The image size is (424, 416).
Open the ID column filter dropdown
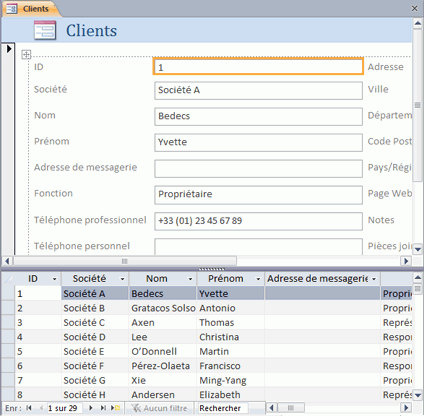pyautogui.click(x=54, y=279)
